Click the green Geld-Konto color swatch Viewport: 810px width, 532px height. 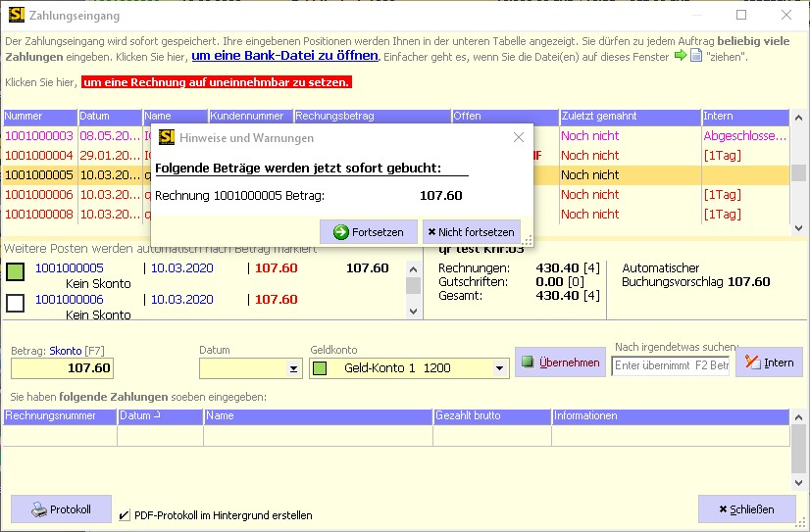point(319,368)
